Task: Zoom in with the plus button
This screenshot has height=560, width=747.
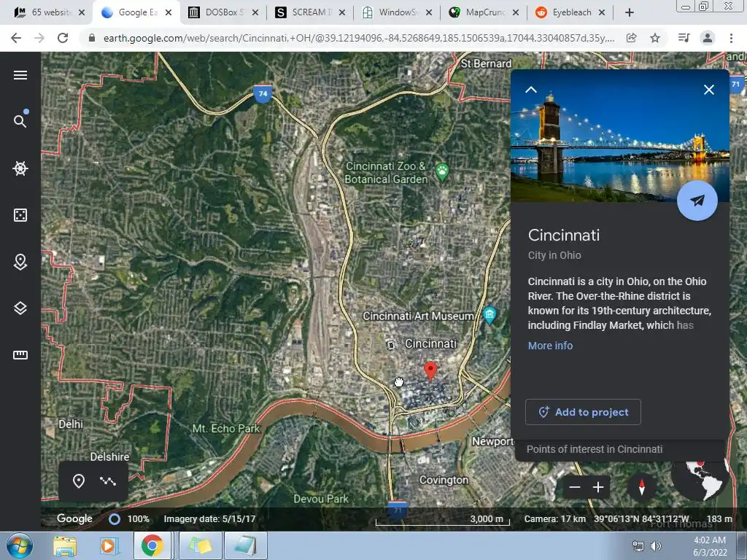Action: [598, 487]
